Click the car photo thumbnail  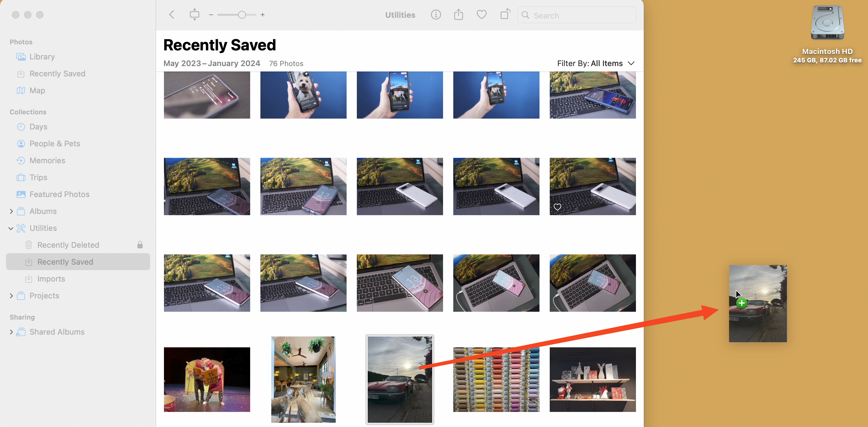pos(400,379)
